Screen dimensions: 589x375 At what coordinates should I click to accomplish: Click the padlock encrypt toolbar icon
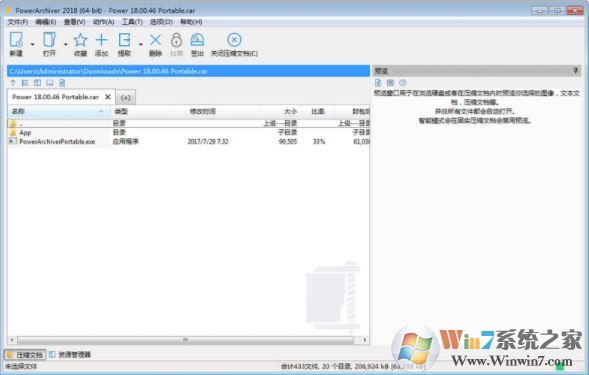tap(176, 40)
